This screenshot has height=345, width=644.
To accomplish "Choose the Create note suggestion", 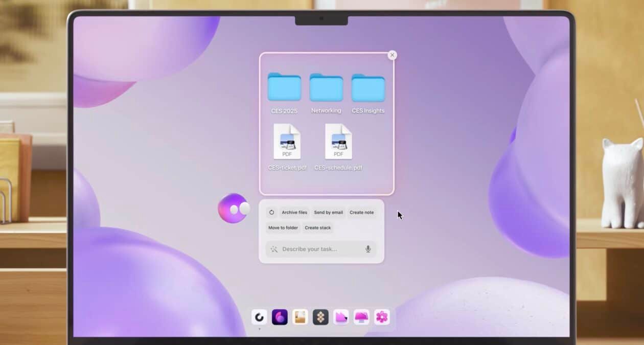I will click(362, 212).
